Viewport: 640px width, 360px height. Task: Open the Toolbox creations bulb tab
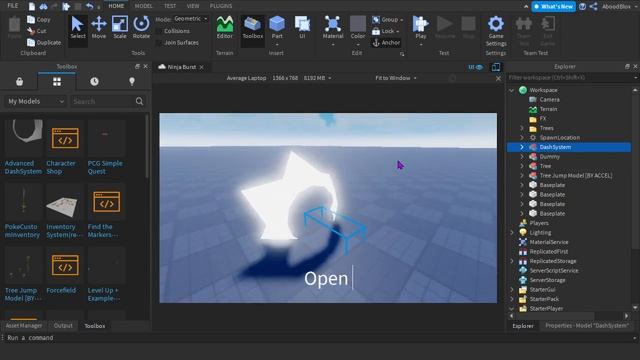click(132, 82)
